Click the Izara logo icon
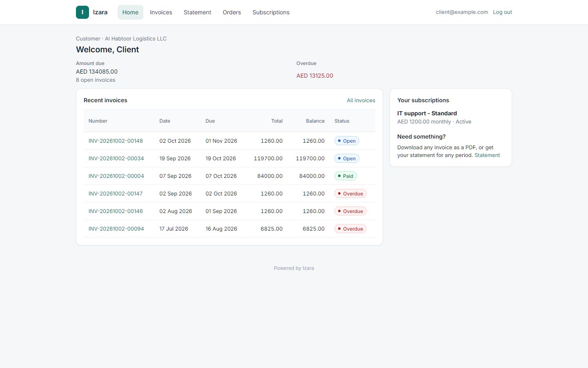Image resolution: width=588 pixels, height=368 pixels. (x=82, y=12)
